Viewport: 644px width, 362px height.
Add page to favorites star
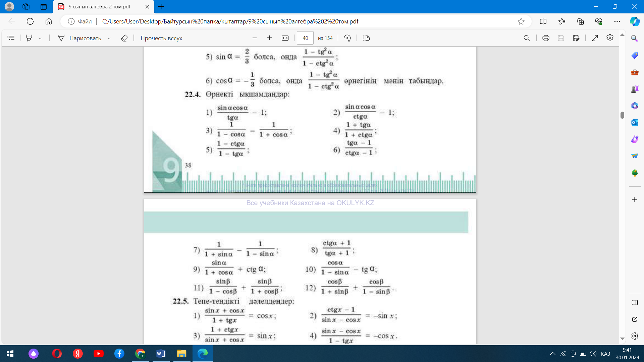pyautogui.click(x=521, y=21)
